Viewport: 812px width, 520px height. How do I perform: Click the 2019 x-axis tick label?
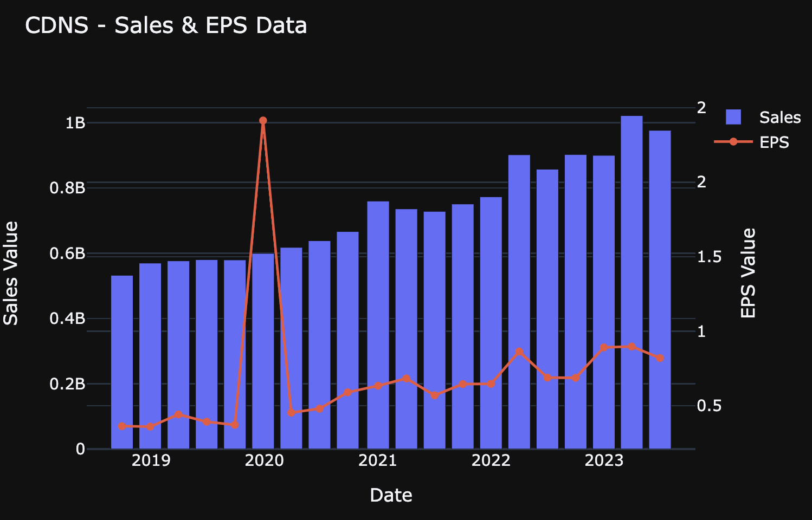(151, 461)
